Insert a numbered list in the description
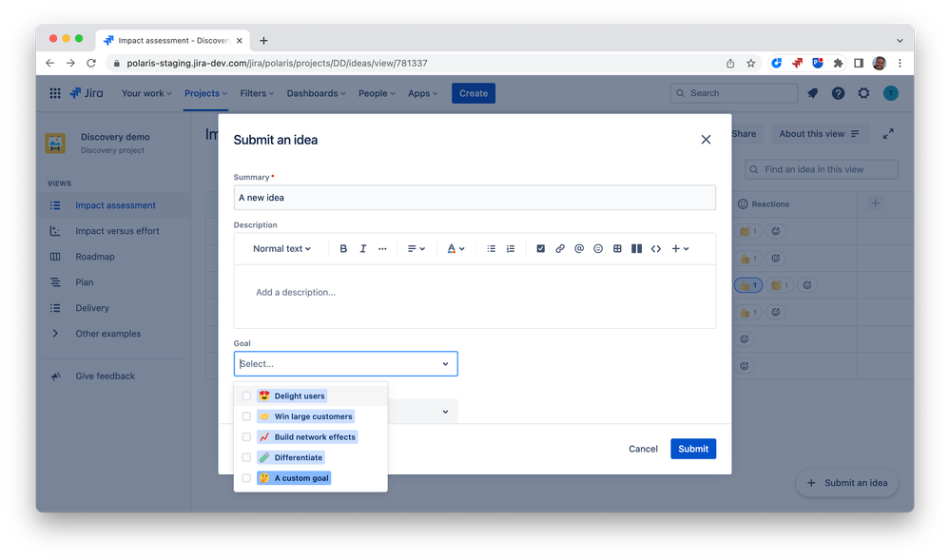The height and width of the screenshot is (560, 950). coord(511,248)
